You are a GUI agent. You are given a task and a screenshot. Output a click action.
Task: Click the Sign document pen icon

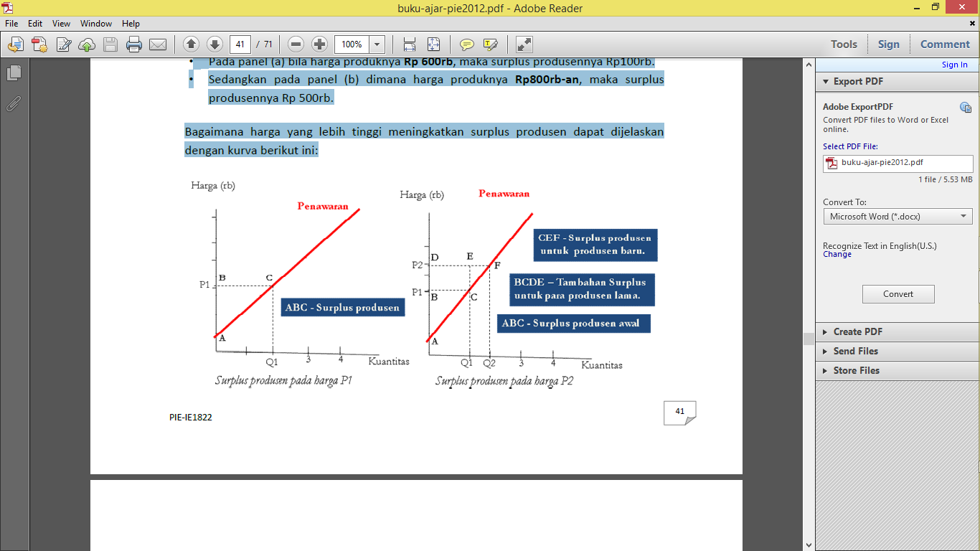pyautogui.click(x=63, y=44)
